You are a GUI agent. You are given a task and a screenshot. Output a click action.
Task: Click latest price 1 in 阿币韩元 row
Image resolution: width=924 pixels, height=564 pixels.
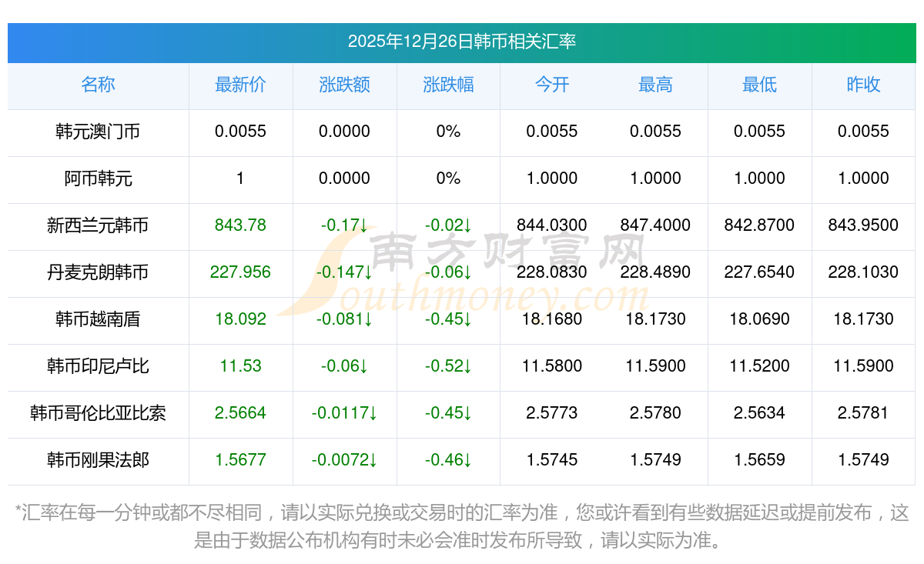pos(240,179)
